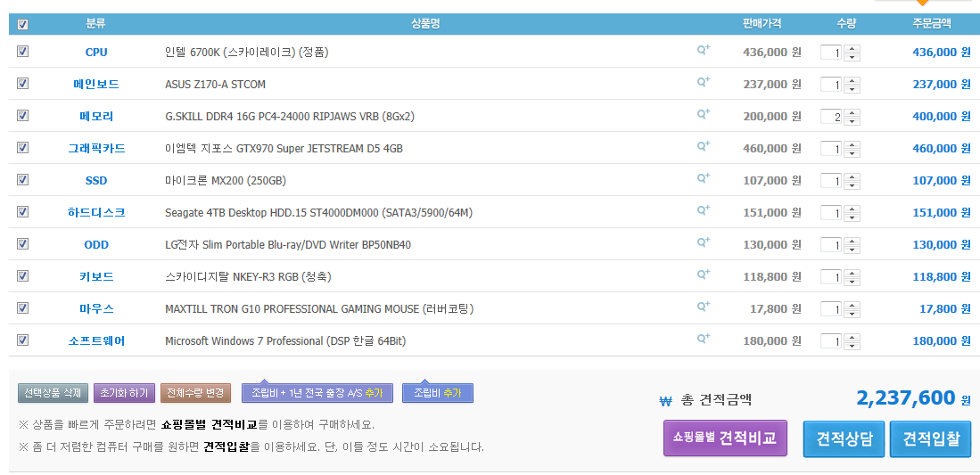
Task: Click the 소프트웨어 category link
Action: click(96, 341)
